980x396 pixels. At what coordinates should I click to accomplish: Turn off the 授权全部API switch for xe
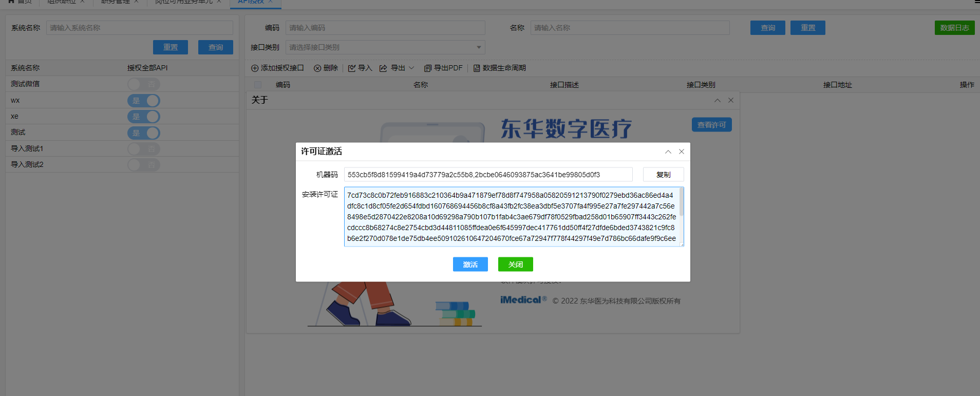pyautogui.click(x=144, y=117)
